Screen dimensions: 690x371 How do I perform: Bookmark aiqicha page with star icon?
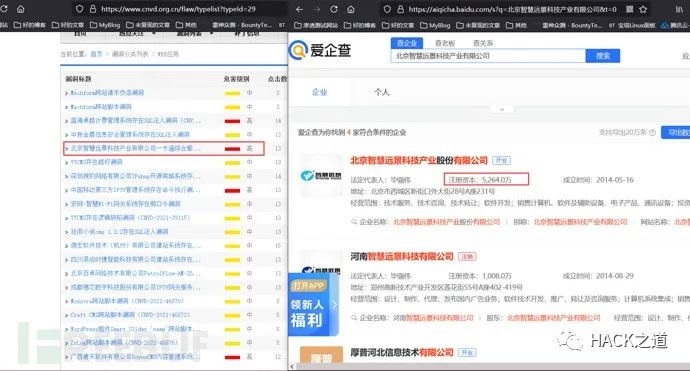point(643,9)
